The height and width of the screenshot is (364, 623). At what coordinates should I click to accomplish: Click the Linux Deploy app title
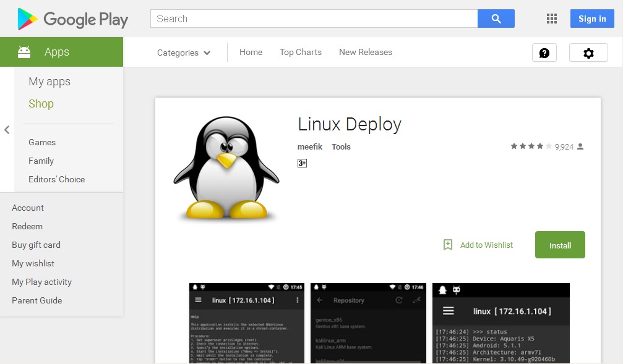(x=350, y=124)
